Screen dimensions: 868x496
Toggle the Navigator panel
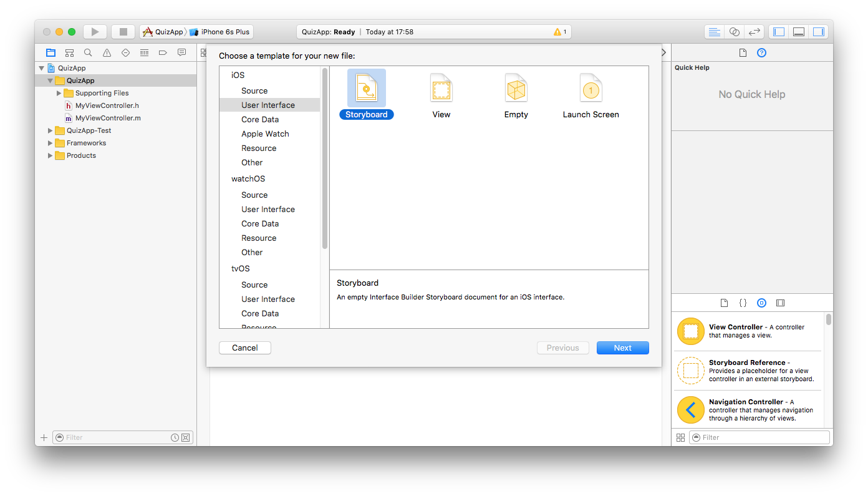[x=779, y=32]
